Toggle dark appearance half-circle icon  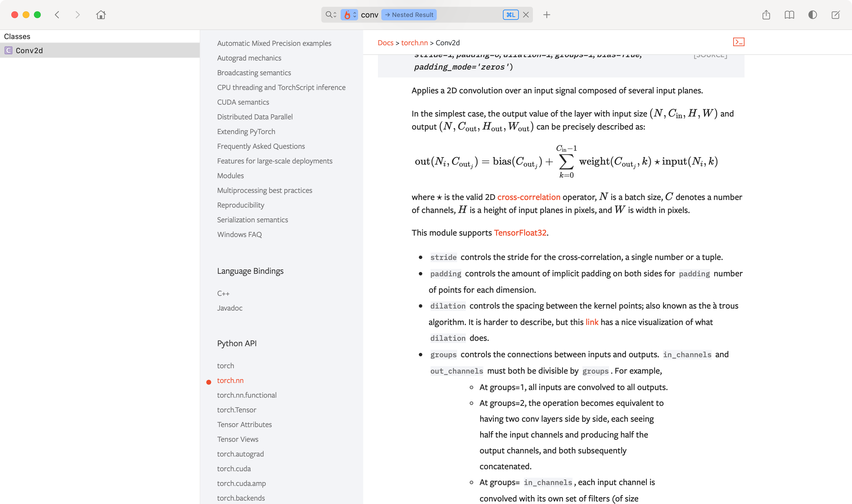tap(812, 15)
